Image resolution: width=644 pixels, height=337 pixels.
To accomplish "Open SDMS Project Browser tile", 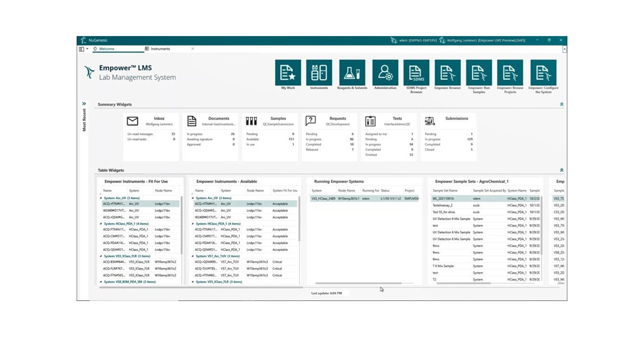I will 416,72.
